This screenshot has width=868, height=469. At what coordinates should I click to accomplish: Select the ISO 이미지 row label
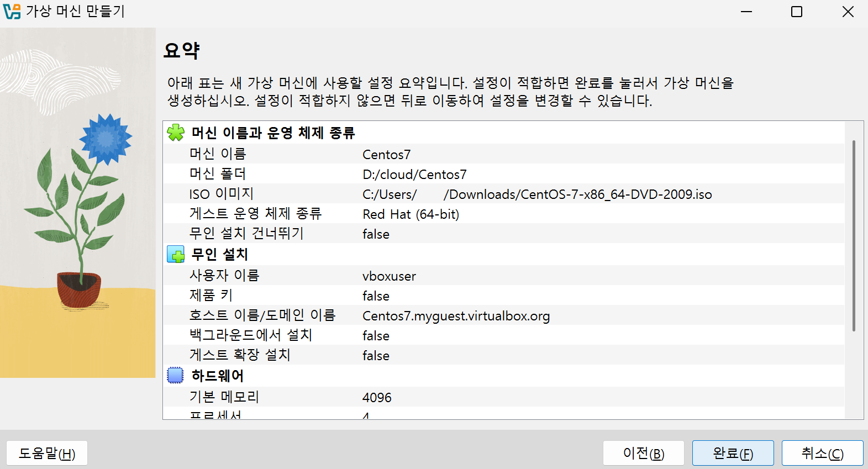(x=221, y=194)
